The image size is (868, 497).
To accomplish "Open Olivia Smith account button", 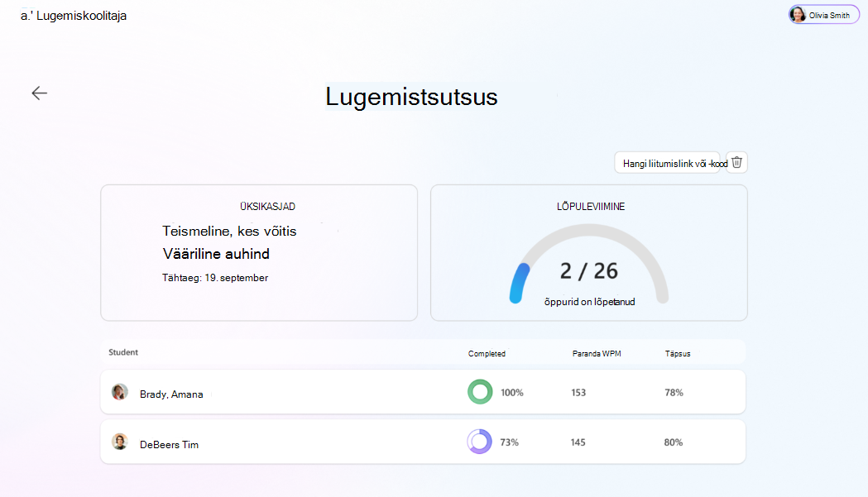I will click(823, 14).
